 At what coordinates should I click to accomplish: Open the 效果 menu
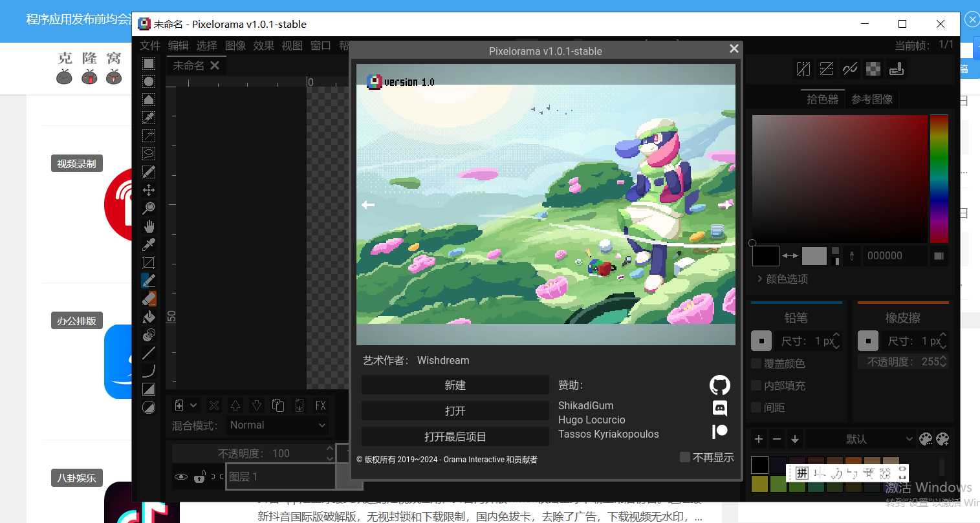(x=264, y=45)
